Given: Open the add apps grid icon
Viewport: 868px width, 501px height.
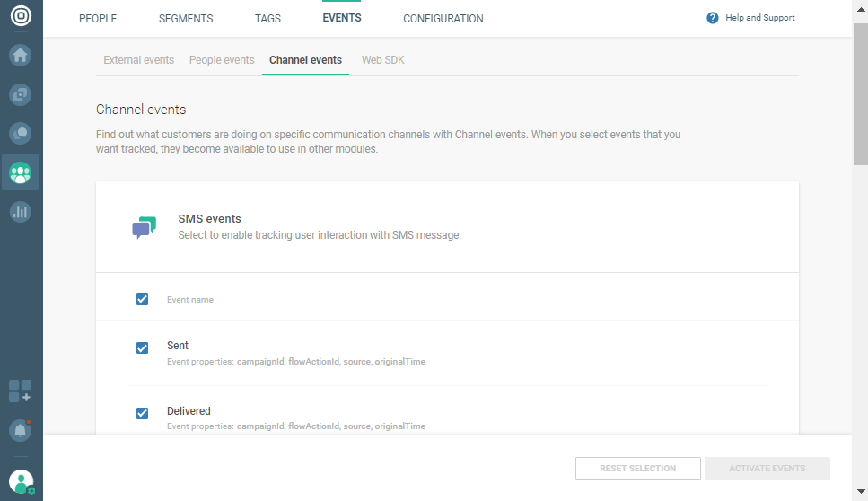Looking at the screenshot, I should click(x=21, y=391).
